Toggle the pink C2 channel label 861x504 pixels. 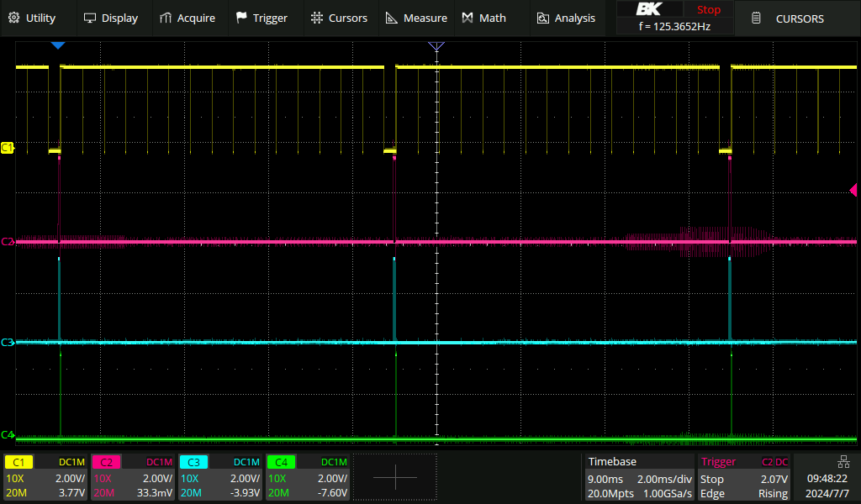tap(106, 462)
